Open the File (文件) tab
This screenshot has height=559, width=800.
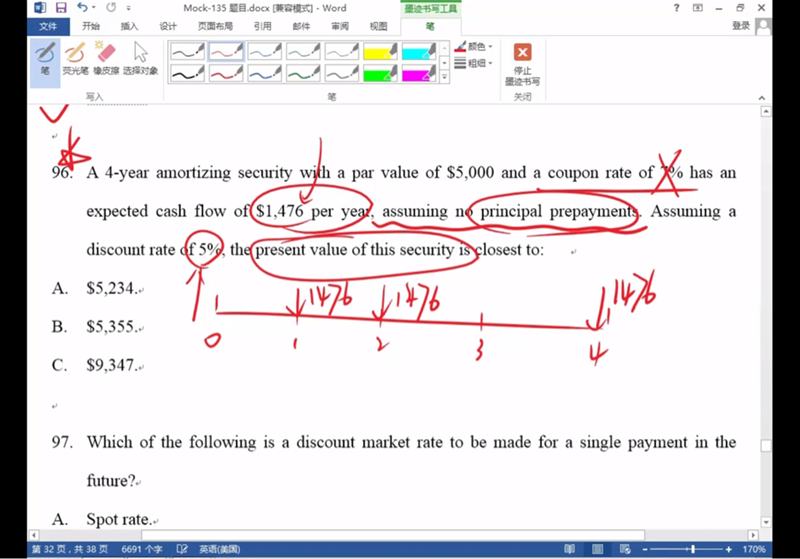[47, 26]
